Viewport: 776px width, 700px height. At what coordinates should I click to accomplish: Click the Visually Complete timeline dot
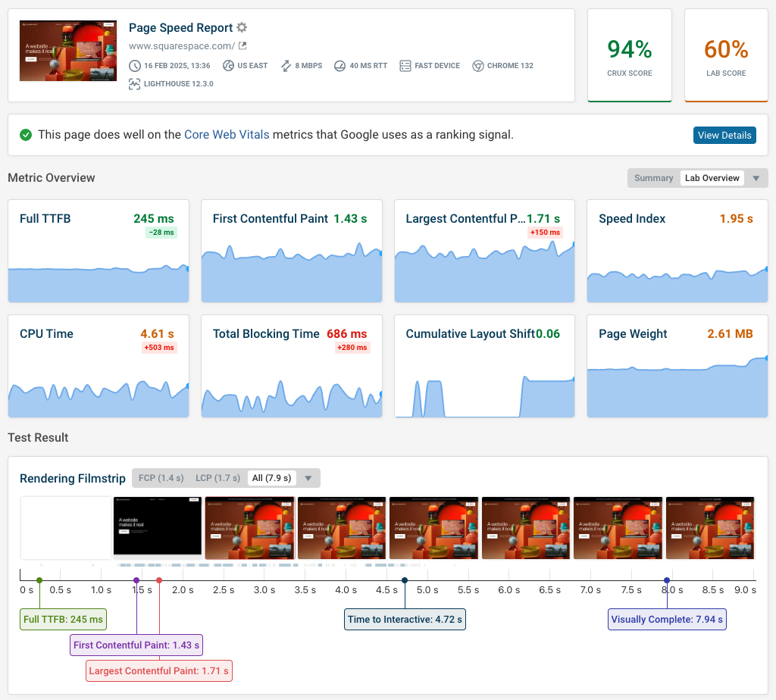point(667,580)
